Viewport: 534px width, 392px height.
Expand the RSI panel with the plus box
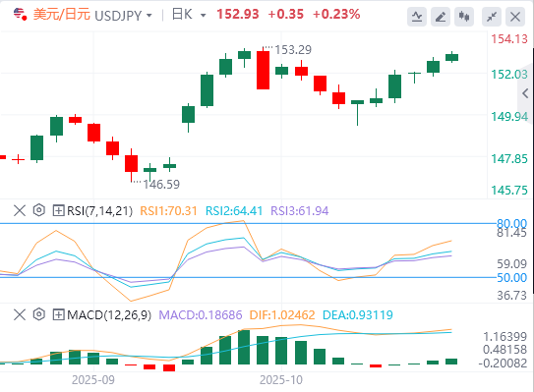[58, 210]
